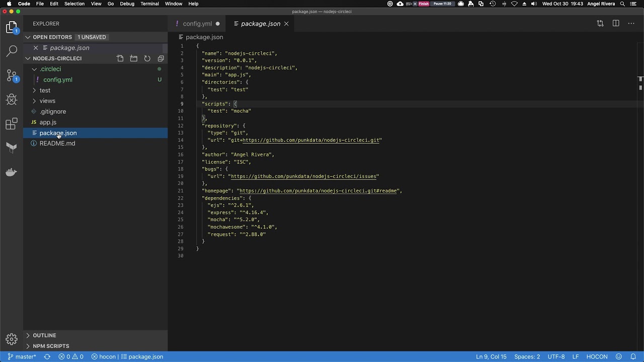Screen dimensions: 644x362
Task: Open the Selection menu
Action: [74, 4]
